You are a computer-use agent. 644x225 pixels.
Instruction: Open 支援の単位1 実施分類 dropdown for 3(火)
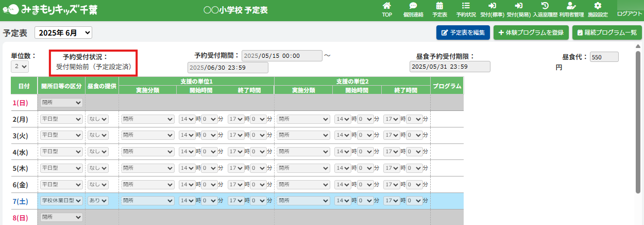(148, 136)
